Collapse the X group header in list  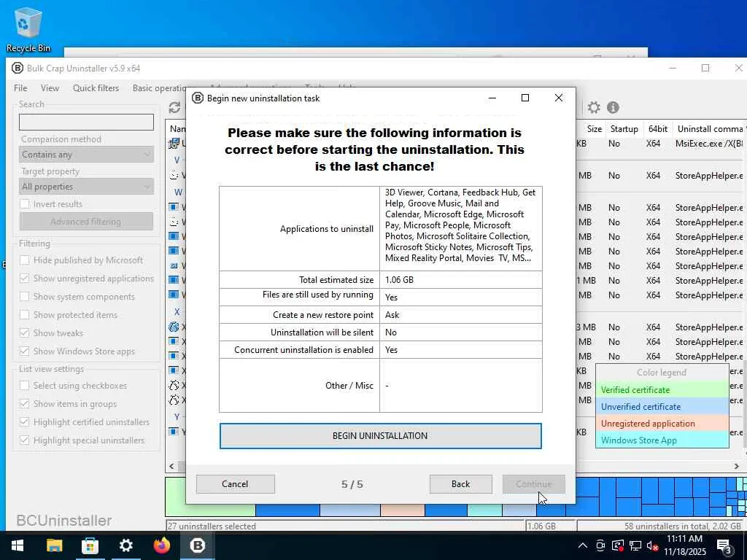pyautogui.click(x=177, y=312)
